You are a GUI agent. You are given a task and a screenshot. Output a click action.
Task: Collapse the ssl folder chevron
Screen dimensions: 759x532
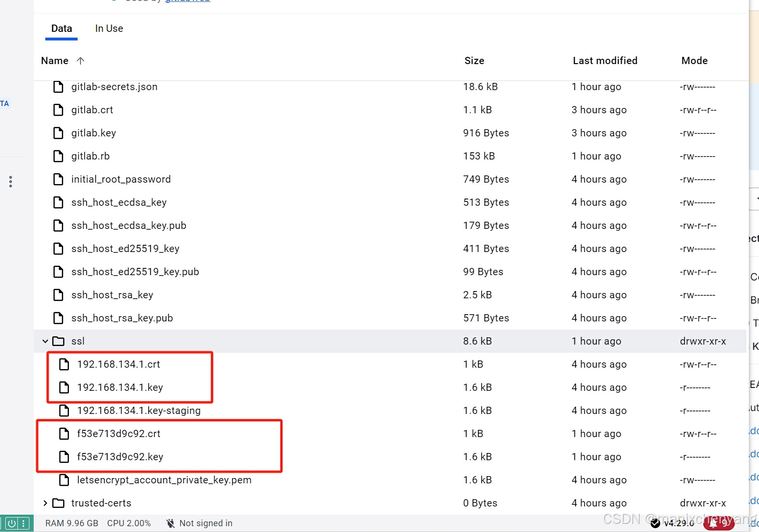(45, 341)
